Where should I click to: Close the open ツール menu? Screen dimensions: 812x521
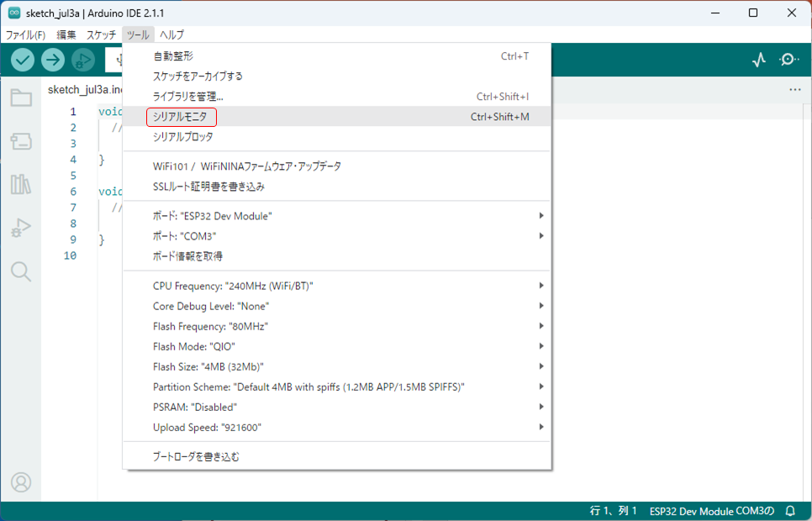coord(138,34)
